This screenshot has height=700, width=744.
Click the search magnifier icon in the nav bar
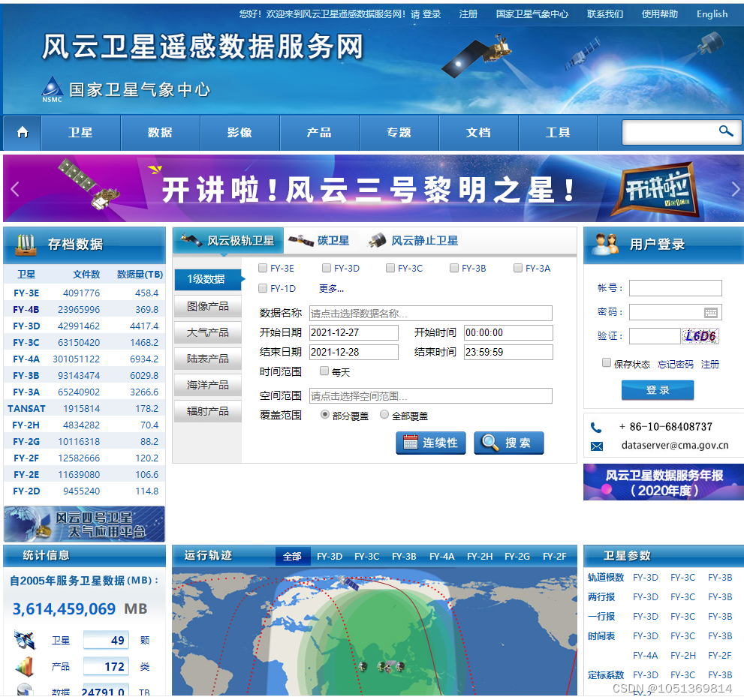[x=725, y=131]
